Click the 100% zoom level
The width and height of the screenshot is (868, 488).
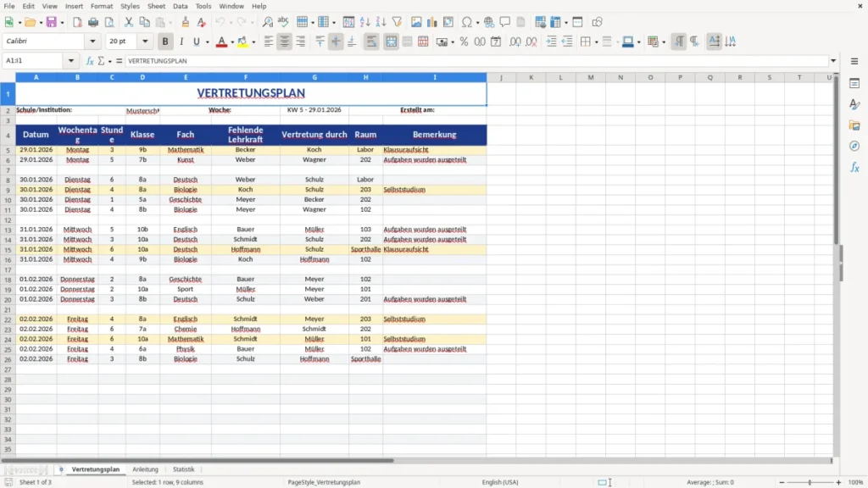[x=856, y=482]
